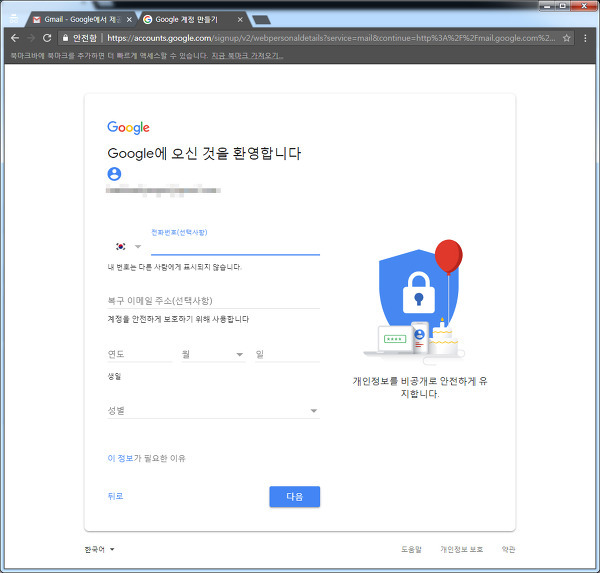
Task: Click the import bookmarks link in bookmark bar
Action: [248, 56]
